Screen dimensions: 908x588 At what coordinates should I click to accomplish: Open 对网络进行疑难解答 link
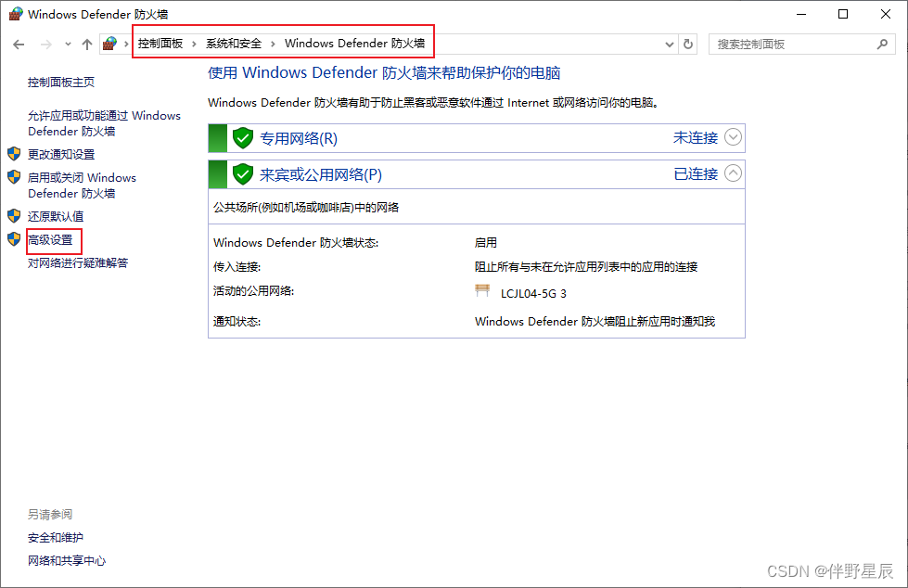(78, 263)
